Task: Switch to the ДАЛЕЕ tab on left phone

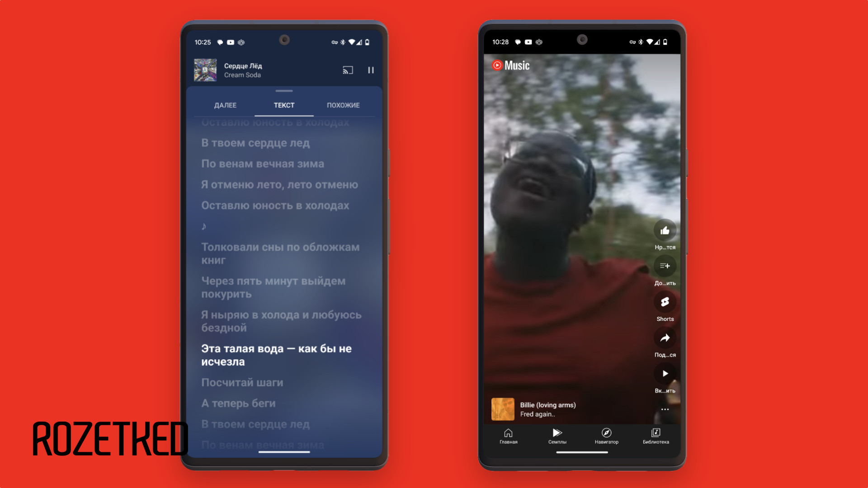Action: (225, 105)
